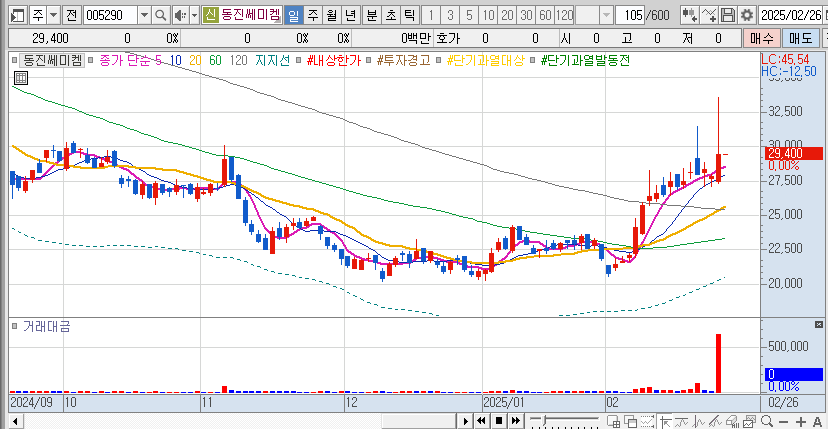The image size is (828, 429).
Task: Zoom in with the plus icon
Action: 801,422
